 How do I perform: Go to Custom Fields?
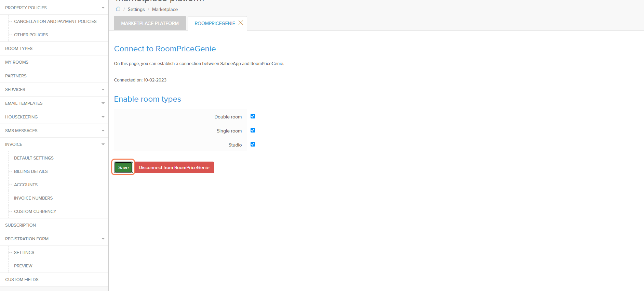pyautogui.click(x=22, y=280)
